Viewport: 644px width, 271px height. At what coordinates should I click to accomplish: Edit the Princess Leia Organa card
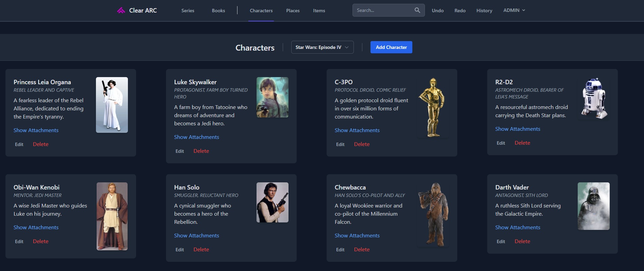click(x=19, y=144)
